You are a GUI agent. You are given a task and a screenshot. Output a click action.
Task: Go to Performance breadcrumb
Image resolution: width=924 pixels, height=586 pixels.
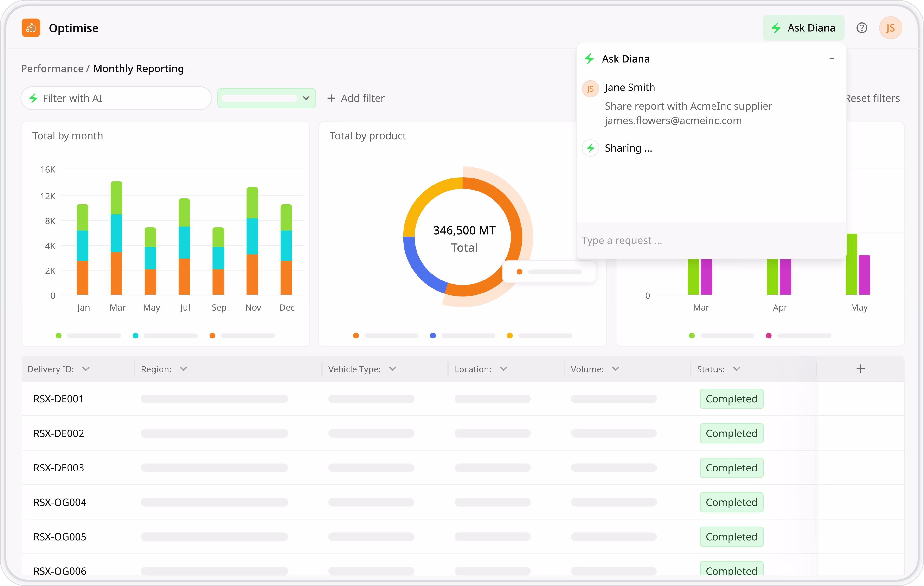[x=52, y=69]
